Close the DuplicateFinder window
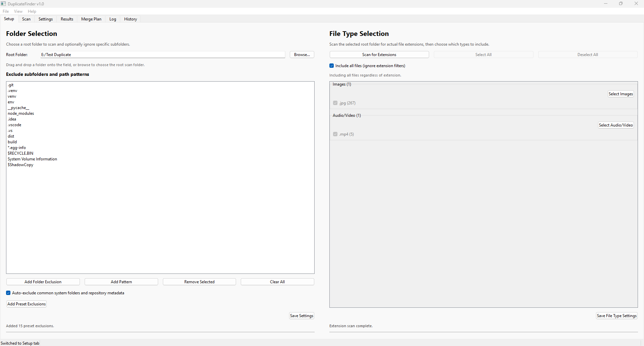Image resolution: width=644 pixels, height=346 pixels. click(636, 4)
